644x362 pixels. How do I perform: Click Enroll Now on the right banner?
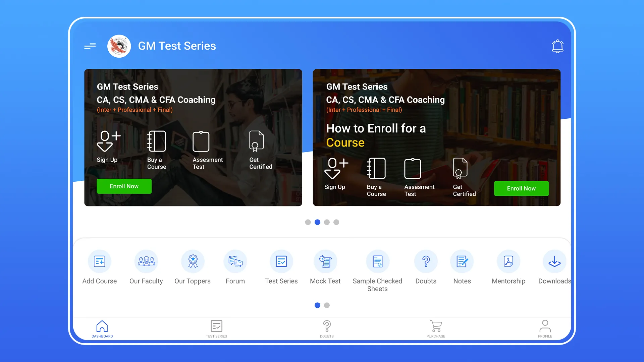(521, 189)
